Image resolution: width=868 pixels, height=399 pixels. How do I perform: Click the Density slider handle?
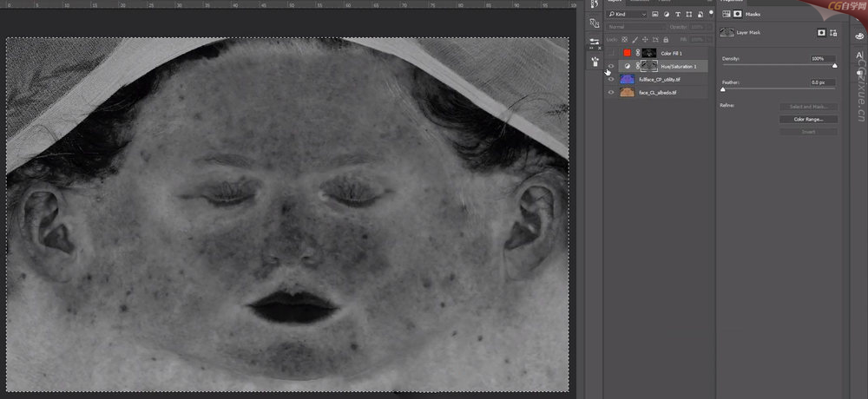pos(835,66)
